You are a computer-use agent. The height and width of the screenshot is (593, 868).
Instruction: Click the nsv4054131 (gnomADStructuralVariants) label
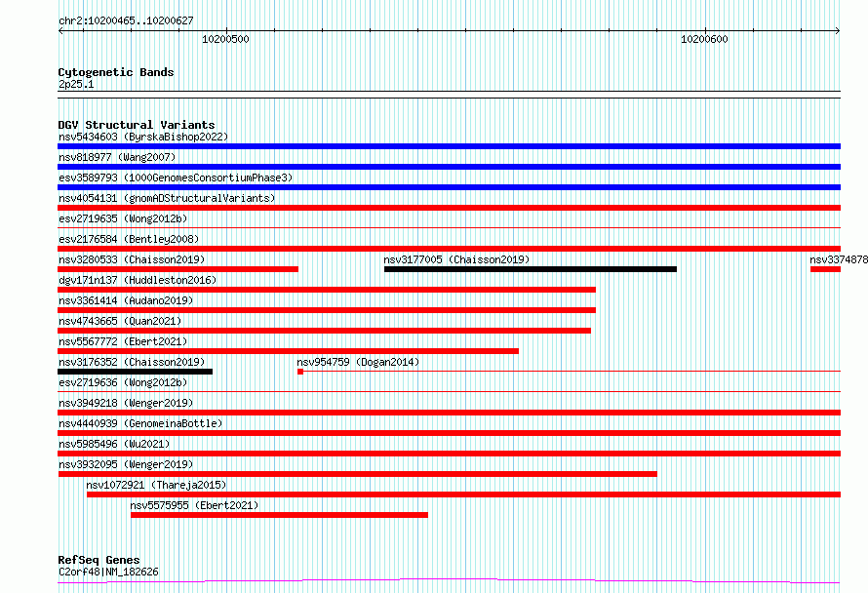tap(167, 198)
